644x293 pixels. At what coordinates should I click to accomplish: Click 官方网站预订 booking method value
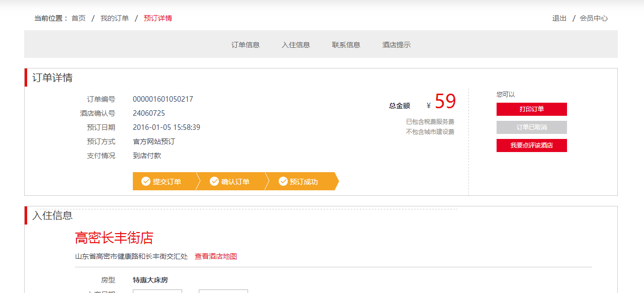pyautogui.click(x=154, y=141)
